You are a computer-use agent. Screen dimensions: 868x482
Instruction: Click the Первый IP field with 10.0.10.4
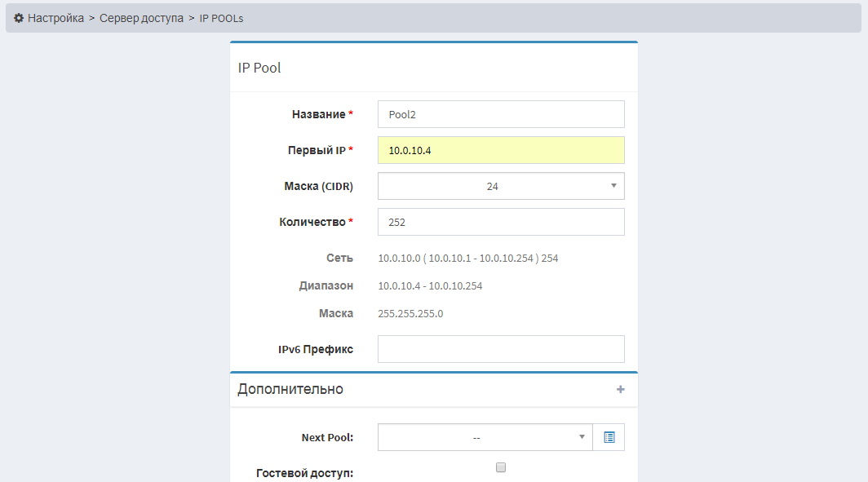coord(501,150)
